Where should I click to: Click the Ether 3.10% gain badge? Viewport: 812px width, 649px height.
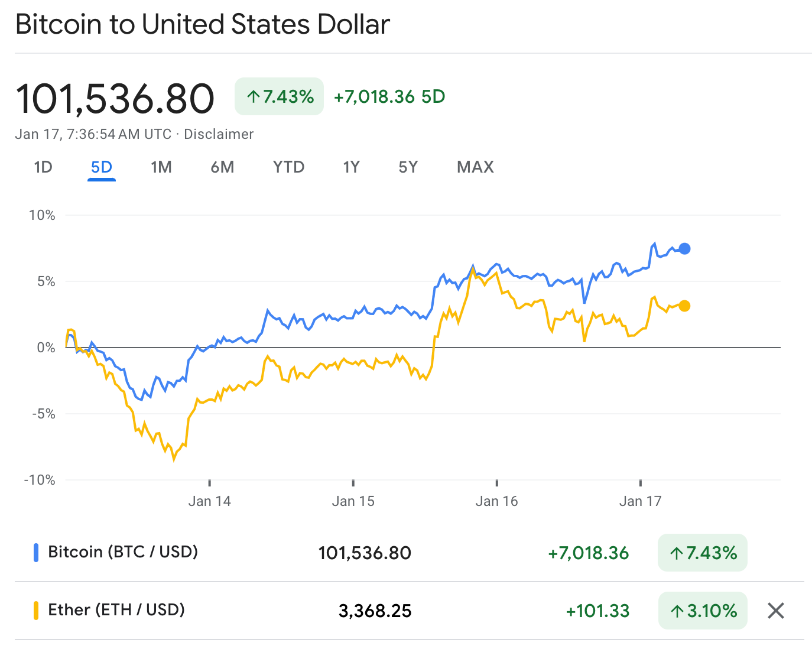coord(702,611)
